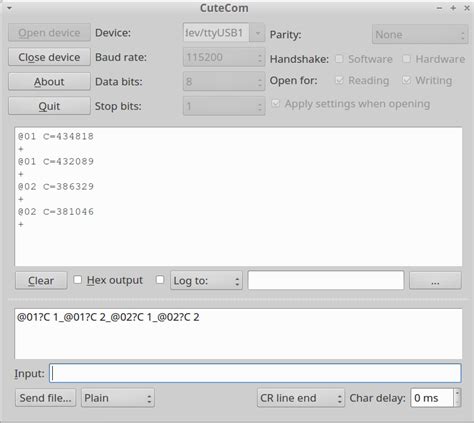Screen dimensions: 474x423
Task: Minimize the CuteCom window
Action: 439,8
